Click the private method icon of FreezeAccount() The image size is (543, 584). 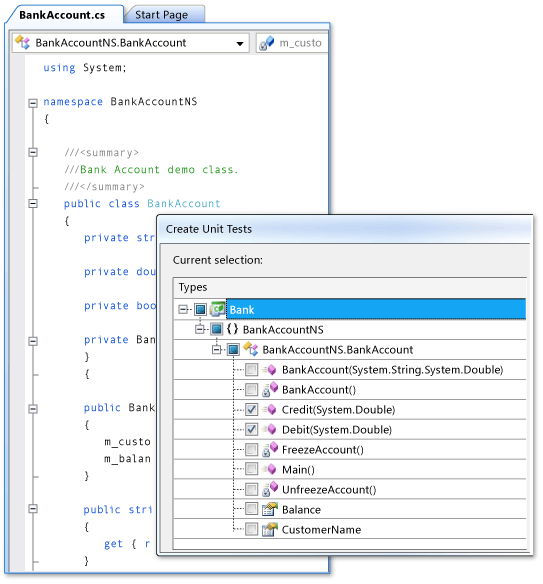click(270, 449)
